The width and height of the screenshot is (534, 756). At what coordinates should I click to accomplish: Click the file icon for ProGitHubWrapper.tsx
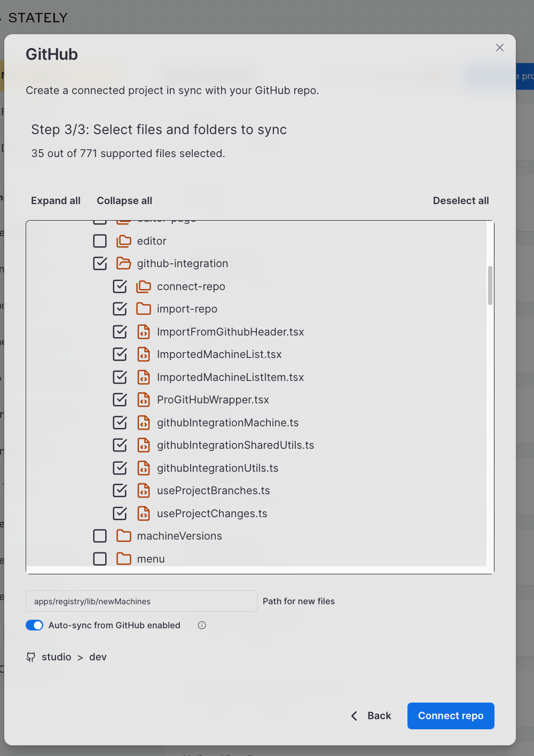pyautogui.click(x=144, y=399)
